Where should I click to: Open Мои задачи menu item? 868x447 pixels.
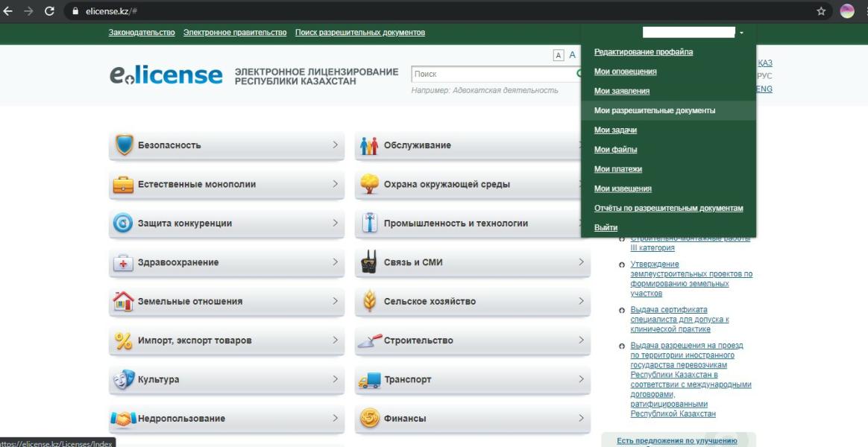615,130
